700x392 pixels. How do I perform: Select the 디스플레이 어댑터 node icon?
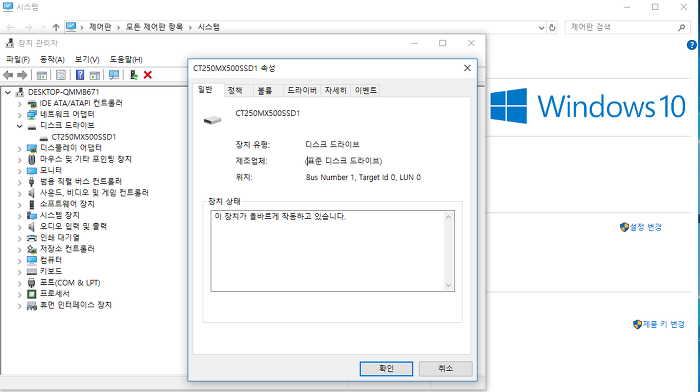coord(32,148)
